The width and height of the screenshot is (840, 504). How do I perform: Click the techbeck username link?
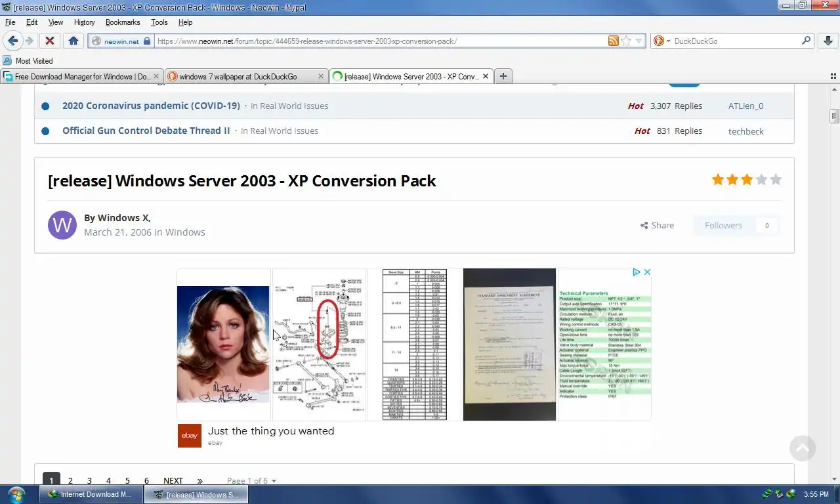tap(746, 131)
